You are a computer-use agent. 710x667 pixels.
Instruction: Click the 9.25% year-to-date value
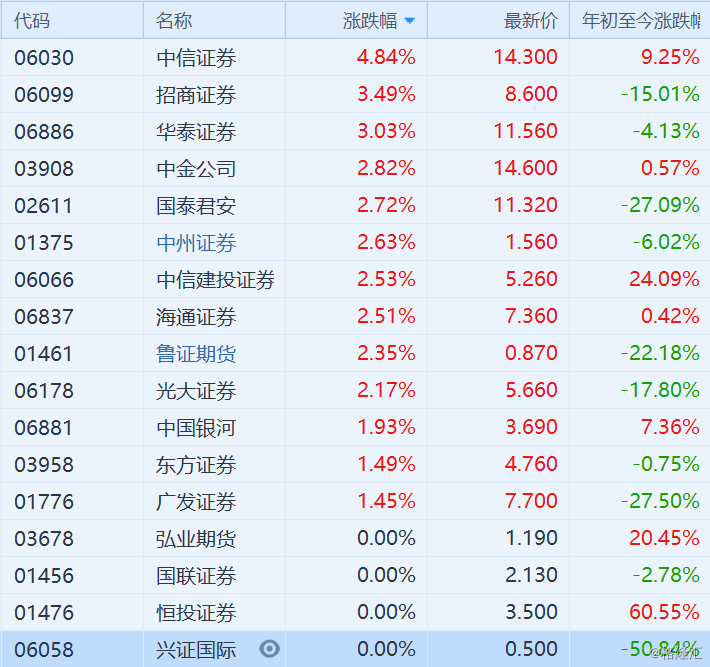[x=670, y=57]
